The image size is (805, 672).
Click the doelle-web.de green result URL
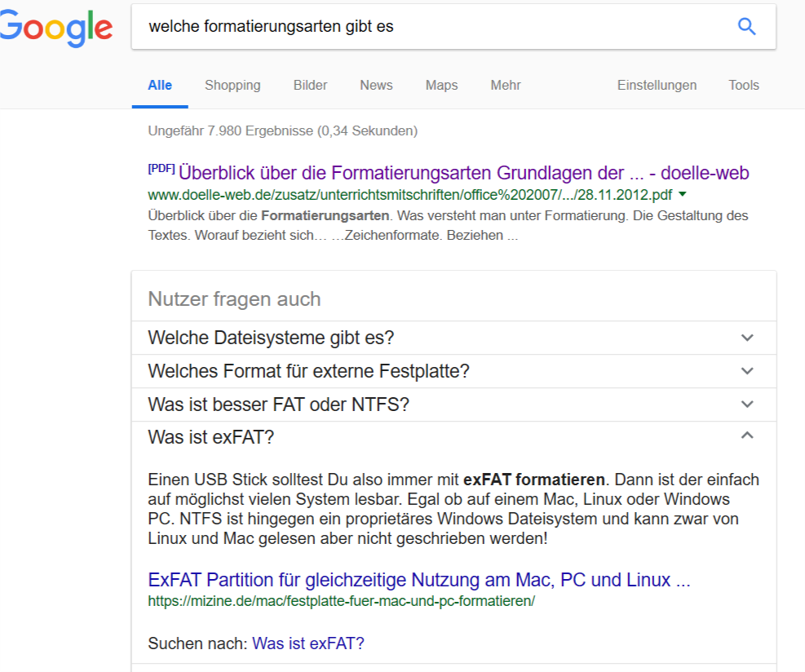(409, 195)
